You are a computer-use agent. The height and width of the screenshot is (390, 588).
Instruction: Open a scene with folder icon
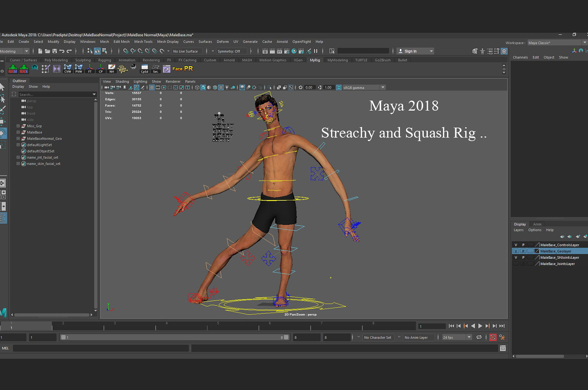pos(47,51)
